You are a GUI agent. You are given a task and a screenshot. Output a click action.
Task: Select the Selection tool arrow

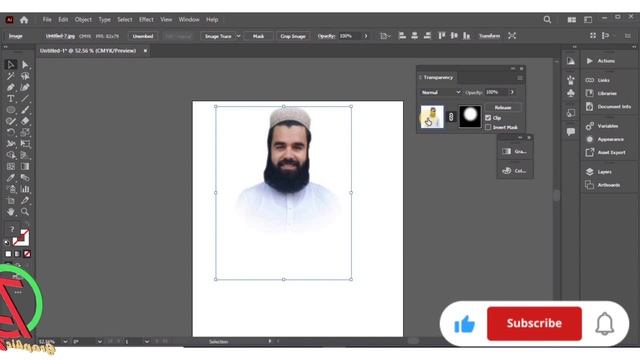(x=11, y=64)
